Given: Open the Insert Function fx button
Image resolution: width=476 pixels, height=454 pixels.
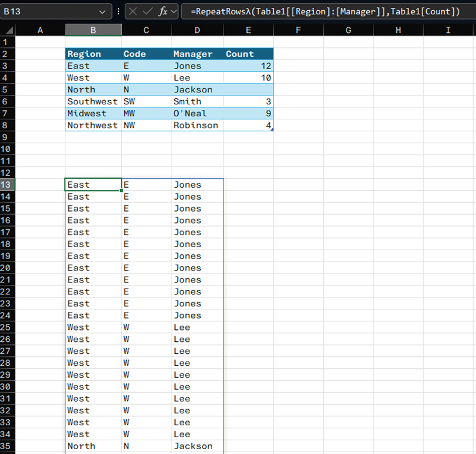Looking at the screenshot, I should [x=163, y=11].
